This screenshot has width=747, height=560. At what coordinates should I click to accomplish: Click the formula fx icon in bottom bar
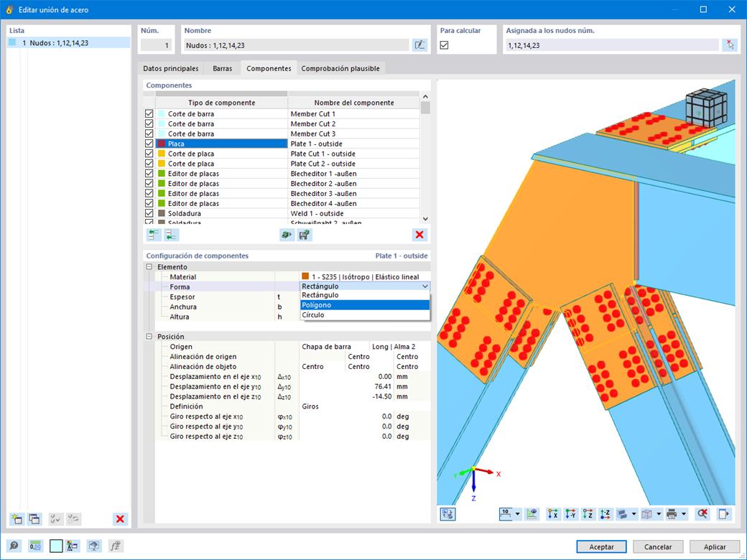116,546
